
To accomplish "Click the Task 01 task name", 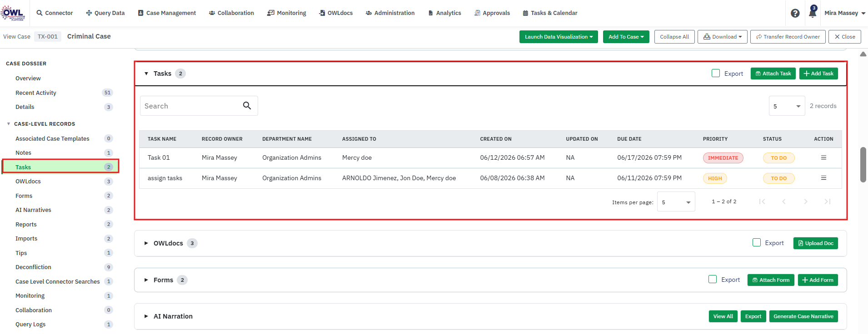I will (159, 157).
